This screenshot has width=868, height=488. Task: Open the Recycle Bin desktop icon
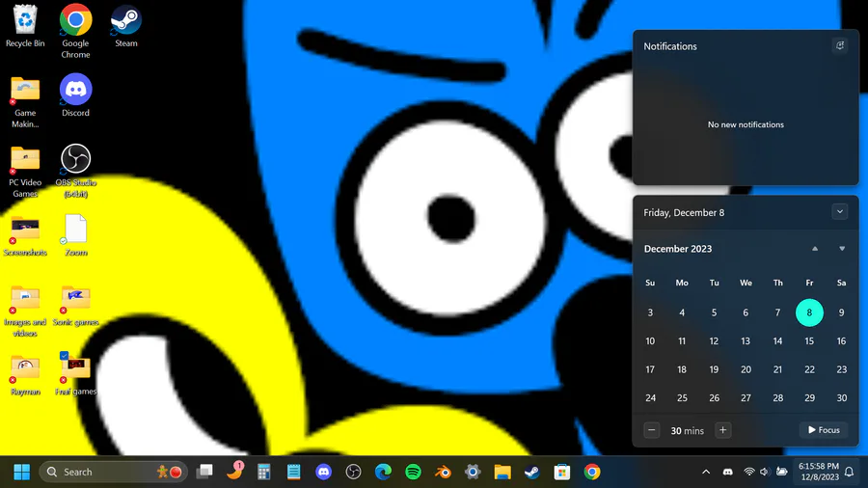[25, 26]
